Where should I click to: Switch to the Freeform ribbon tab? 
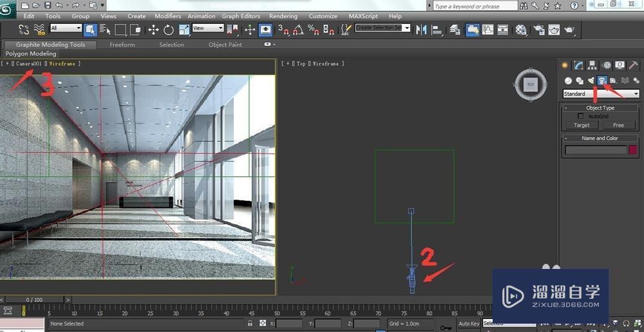122,45
